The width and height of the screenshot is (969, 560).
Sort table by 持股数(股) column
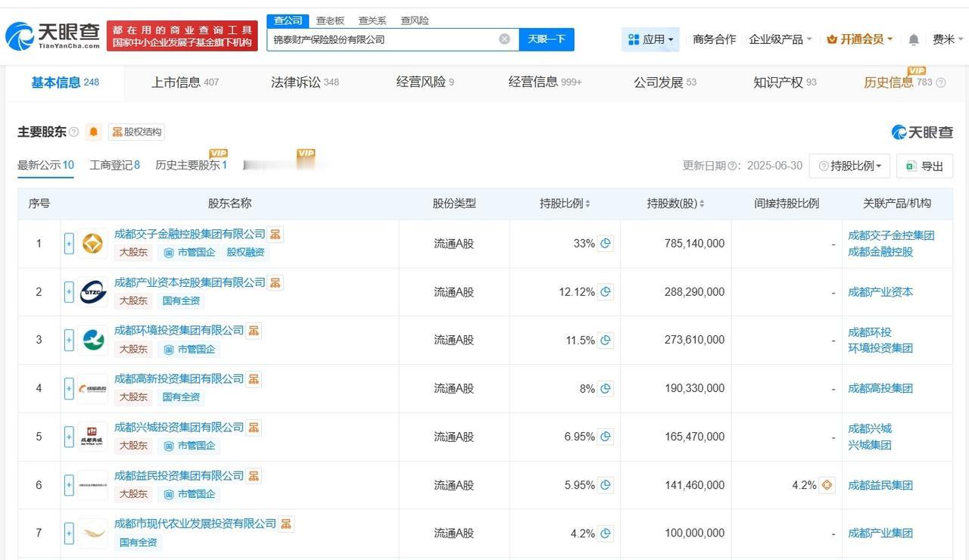click(675, 204)
